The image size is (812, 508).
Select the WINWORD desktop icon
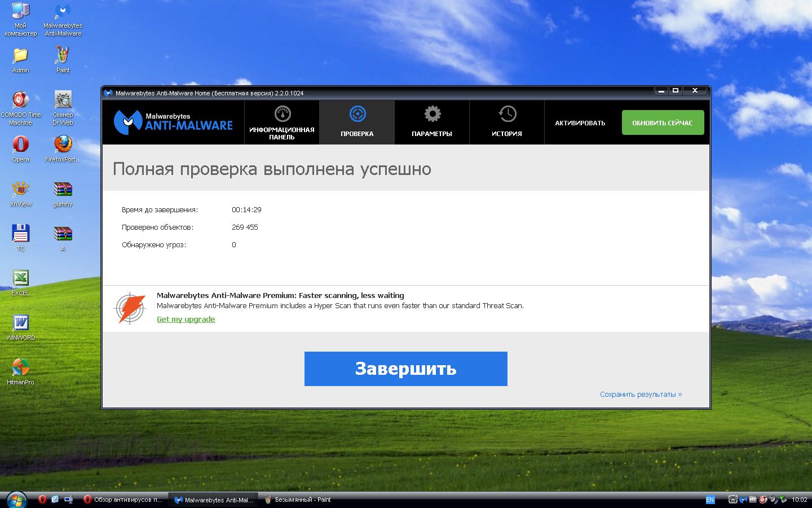21,327
